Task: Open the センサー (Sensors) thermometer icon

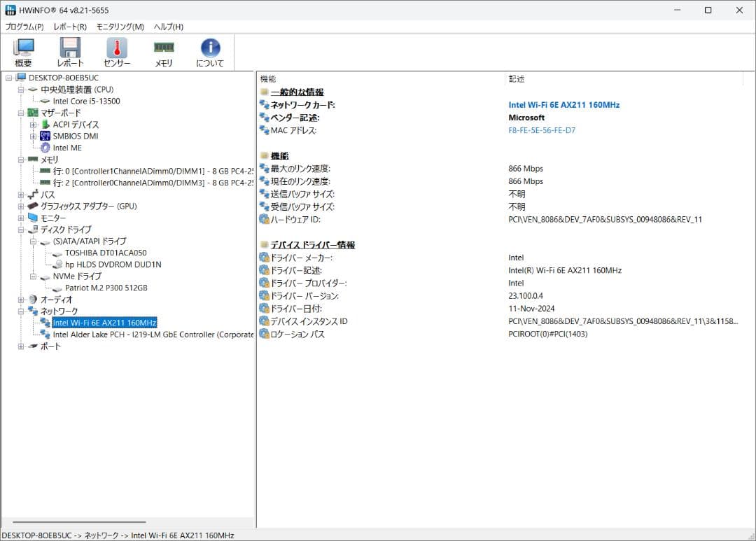Action: click(117, 52)
